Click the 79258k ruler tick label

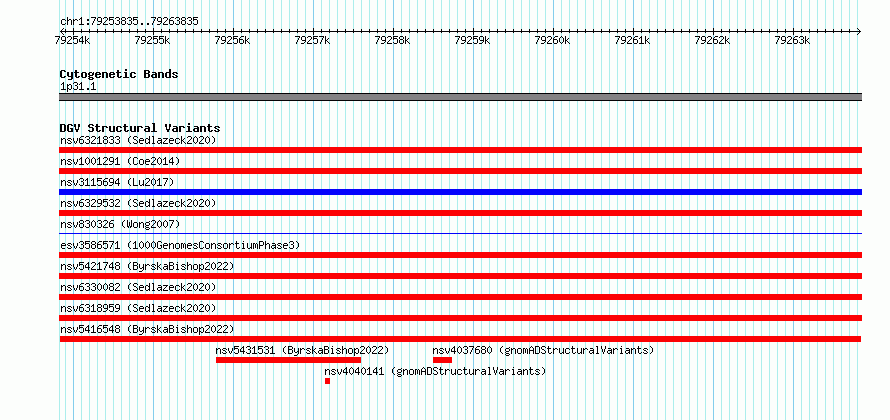click(x=393, y=40)
